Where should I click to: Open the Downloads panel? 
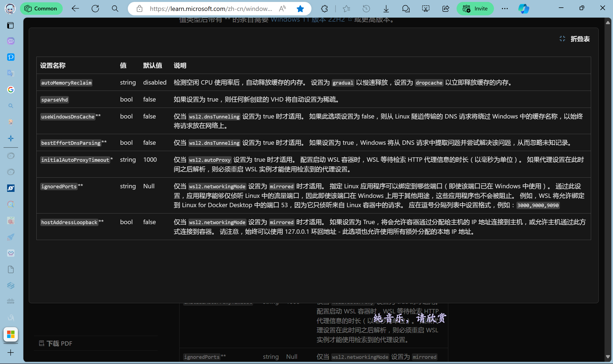[386, 9]
